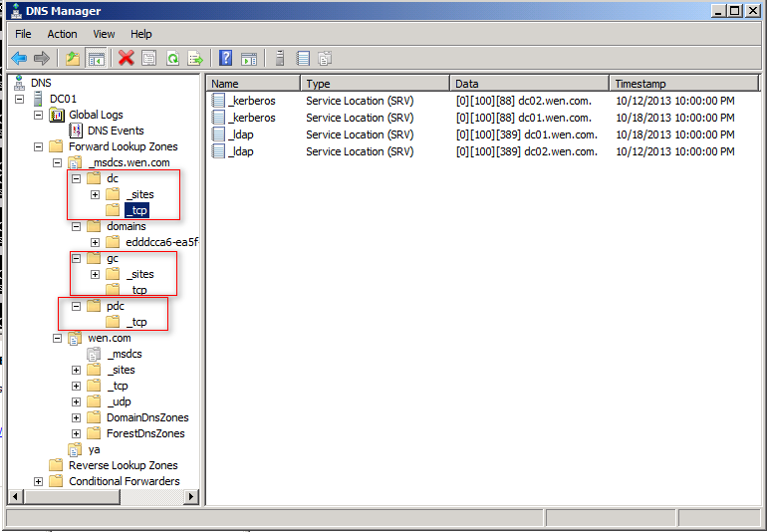Image resolution: width=767 pixels, height=532 pixels.
Task: Click the red X Delete icon
Action: point(126,58)
